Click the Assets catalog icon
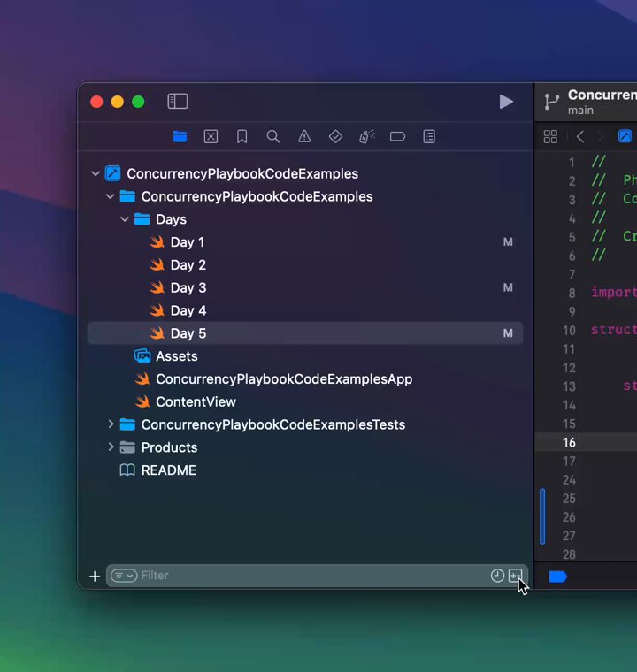 142,355
